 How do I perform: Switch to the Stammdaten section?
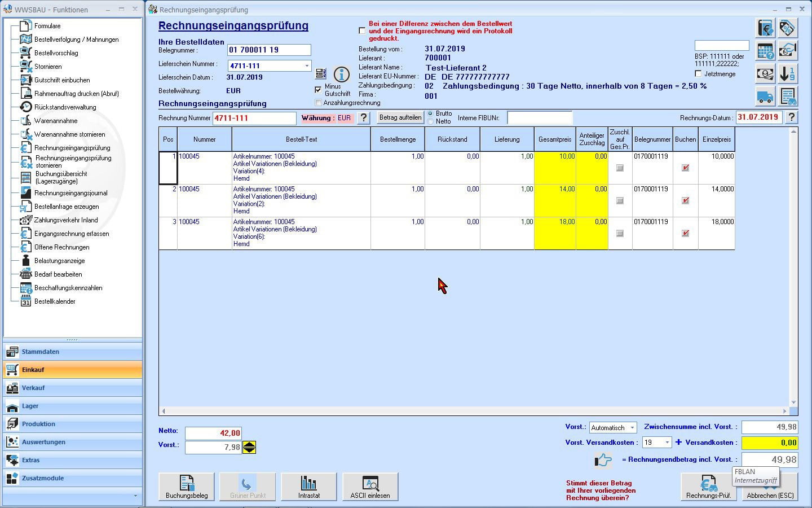[x=73, y=352]
